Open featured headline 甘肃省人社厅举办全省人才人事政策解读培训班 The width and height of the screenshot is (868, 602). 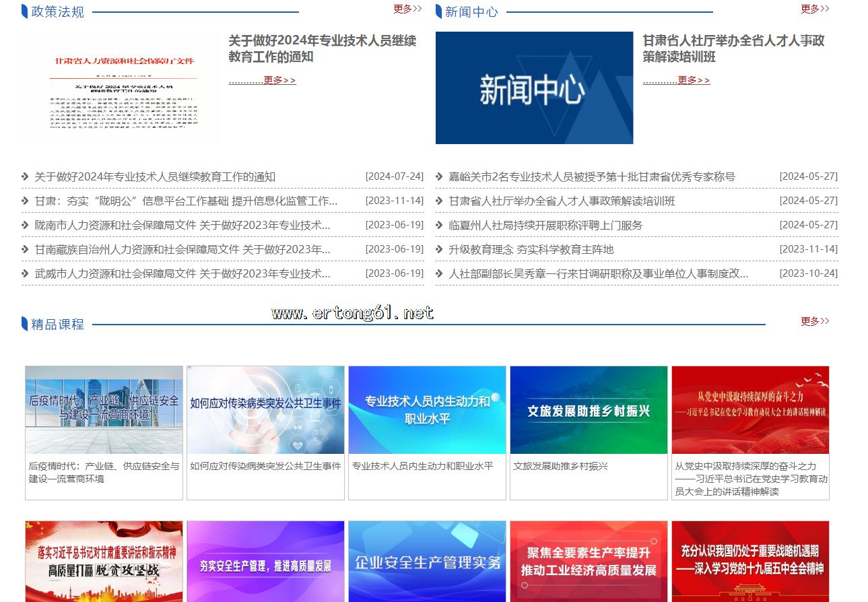pyautogui.click(x=733, y=48)
